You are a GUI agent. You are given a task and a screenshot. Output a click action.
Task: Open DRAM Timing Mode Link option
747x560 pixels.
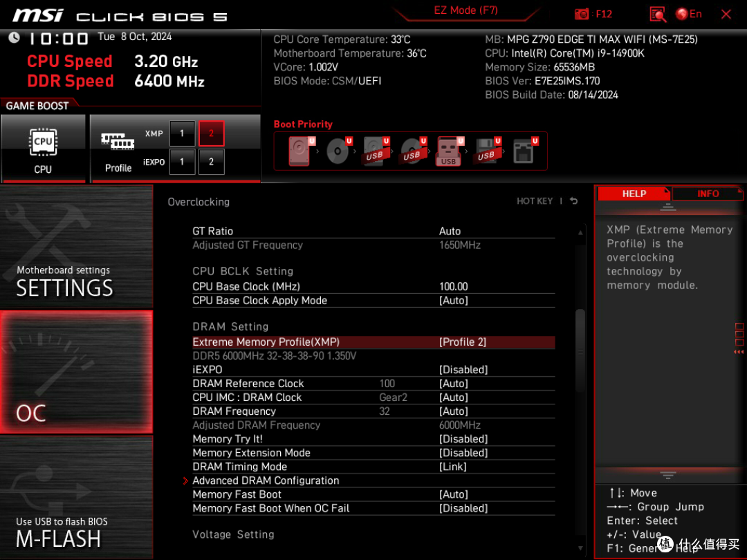coord(452,467)
